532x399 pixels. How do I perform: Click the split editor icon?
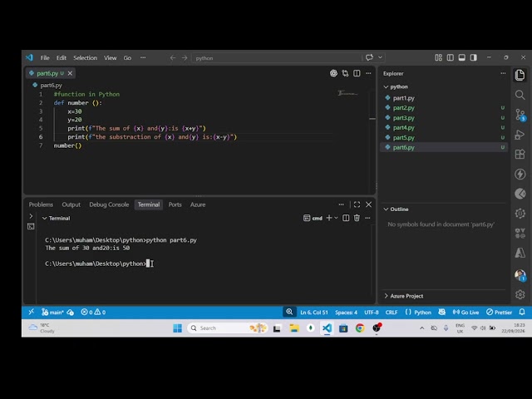pyautogui.click(x=357, y=73)
